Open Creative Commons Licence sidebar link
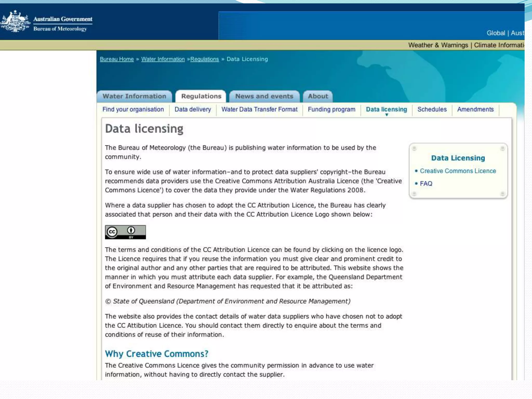532x399 pixels. (458, 171)
